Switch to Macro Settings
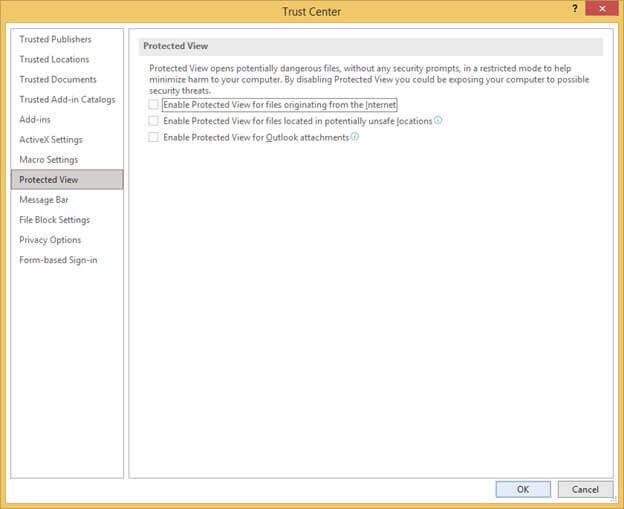The image size is (624, 509). point(49,160)
